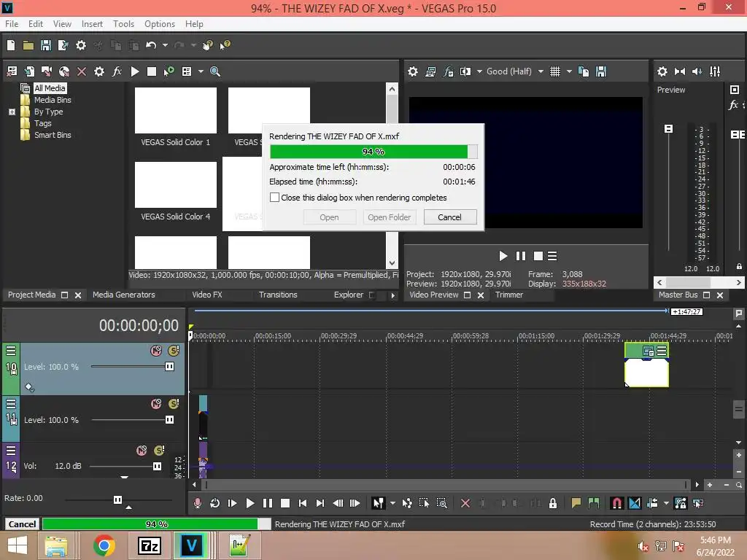
Task: Mute track 10 with its mute icon
Action: point(156,351)
